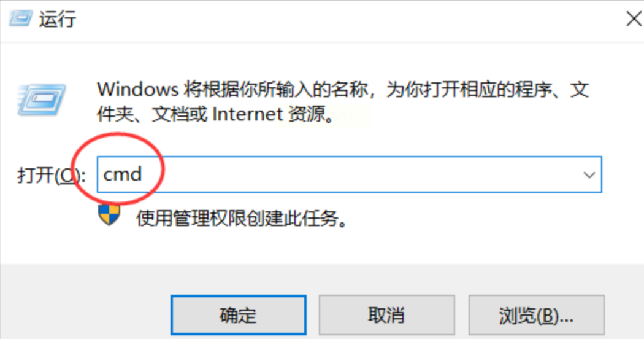
Task: Click the small Run icon in title bar
Action: (20, 19)
